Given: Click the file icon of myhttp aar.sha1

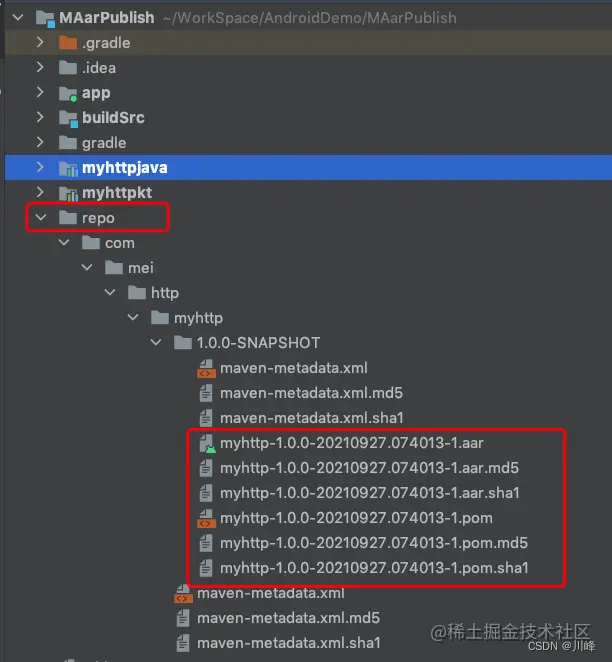Looking at the screenshot, I should (x=206, y=493).
